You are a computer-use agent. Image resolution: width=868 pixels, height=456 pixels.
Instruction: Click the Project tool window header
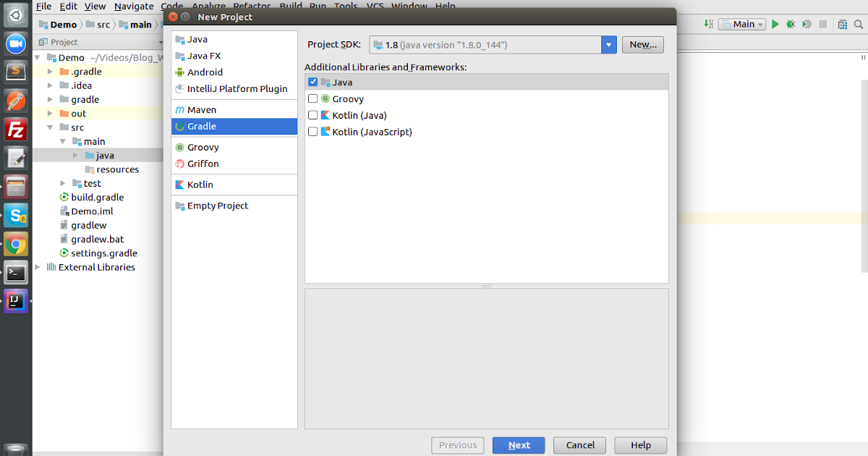point(64,42)
